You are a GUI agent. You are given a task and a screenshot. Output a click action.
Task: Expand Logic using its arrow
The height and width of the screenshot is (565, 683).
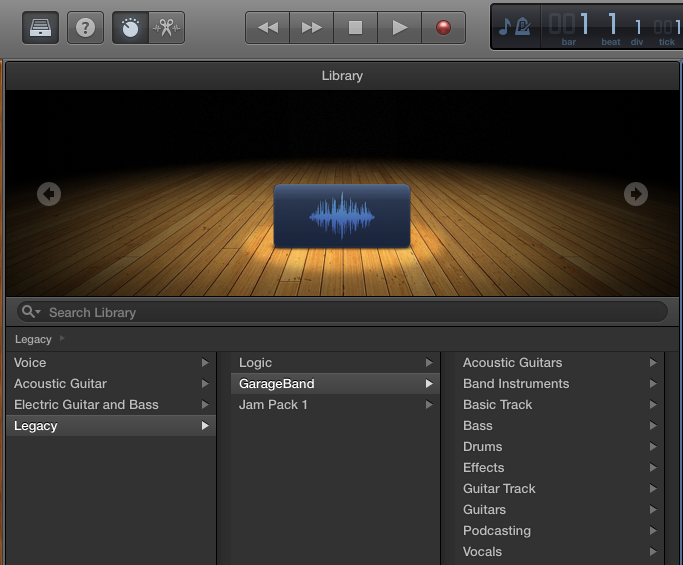[x=429, y=362]
